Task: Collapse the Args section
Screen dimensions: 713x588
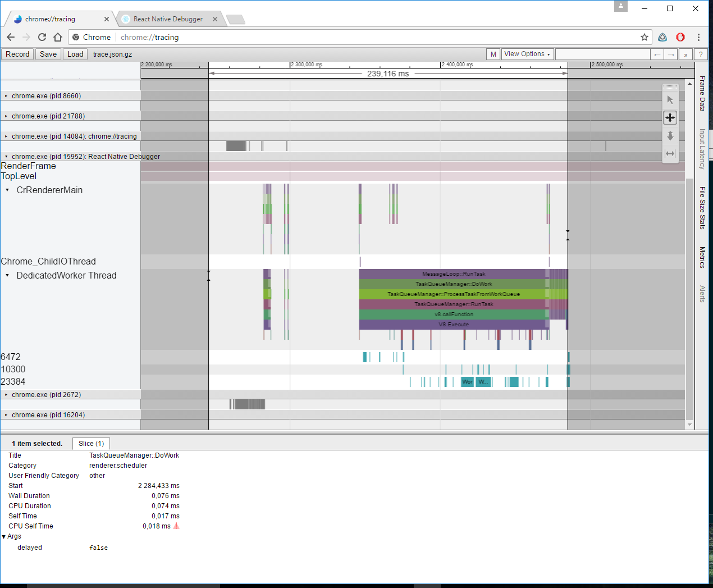Action: coord(4,536)
